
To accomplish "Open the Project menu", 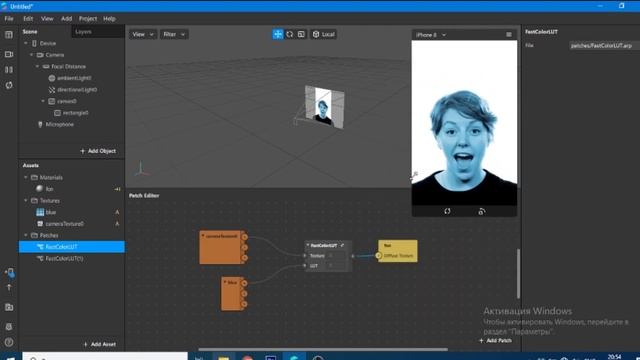I will click(x=88, y=19).
